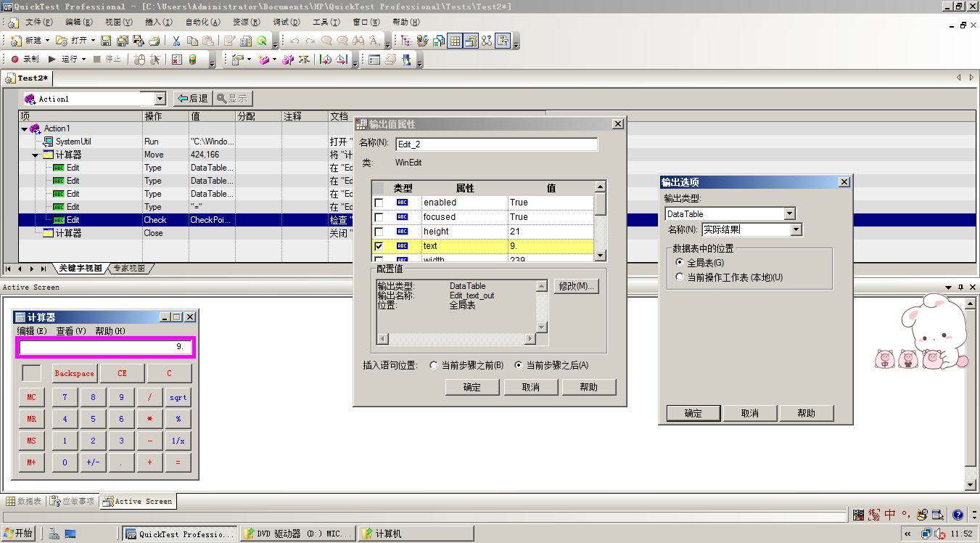Image resolution: width=980 pixels, height=543 pixels.
Task: Click the help question mark tray icon
Action: (x=958, y=515)
